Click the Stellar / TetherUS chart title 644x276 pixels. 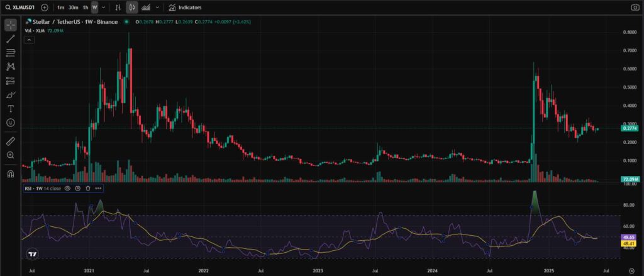75,22
